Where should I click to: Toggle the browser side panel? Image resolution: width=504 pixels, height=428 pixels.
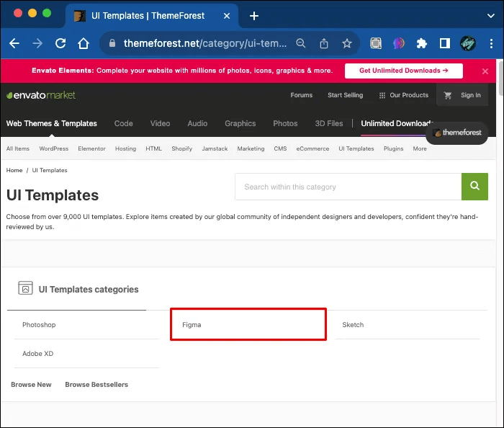[445, 43]
